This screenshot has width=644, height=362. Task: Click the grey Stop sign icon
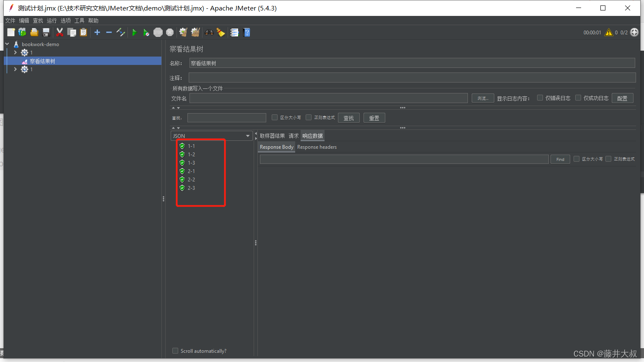158,32
